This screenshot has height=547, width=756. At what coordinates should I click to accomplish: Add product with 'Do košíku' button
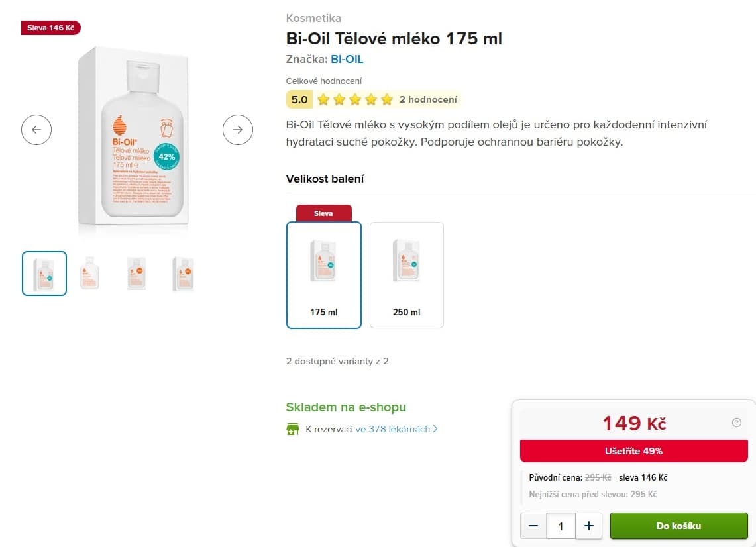[x=678, y=526]
